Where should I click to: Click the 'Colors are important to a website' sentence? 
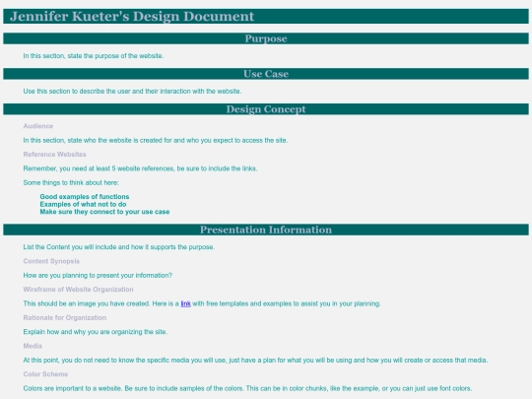click(x=247, y=388)
